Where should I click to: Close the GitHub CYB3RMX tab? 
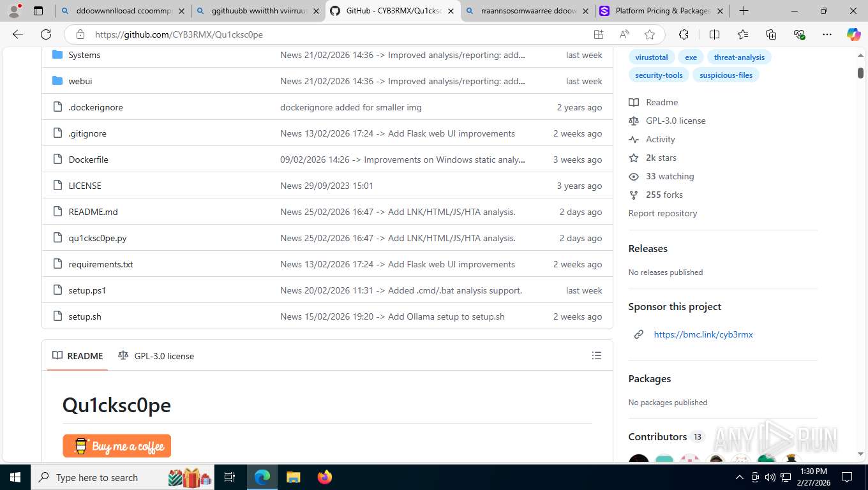point(451,11)
